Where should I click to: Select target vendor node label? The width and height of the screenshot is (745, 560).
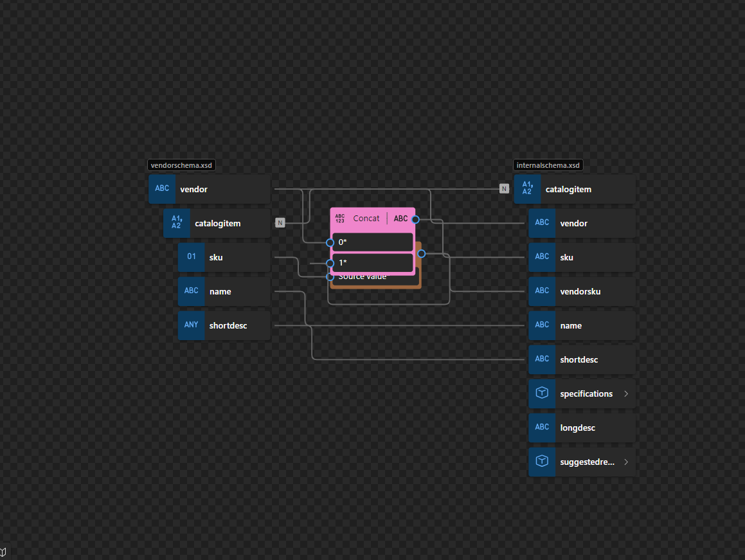[x=574, y=224]
